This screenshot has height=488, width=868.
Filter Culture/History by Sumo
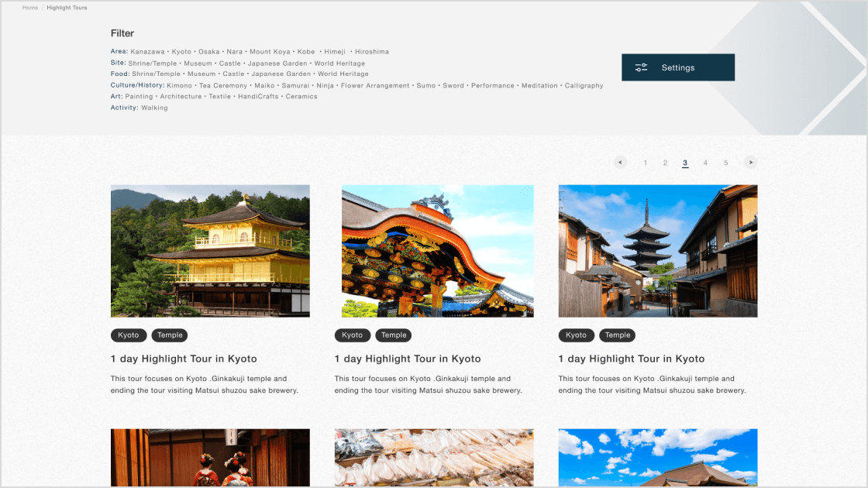426,85
